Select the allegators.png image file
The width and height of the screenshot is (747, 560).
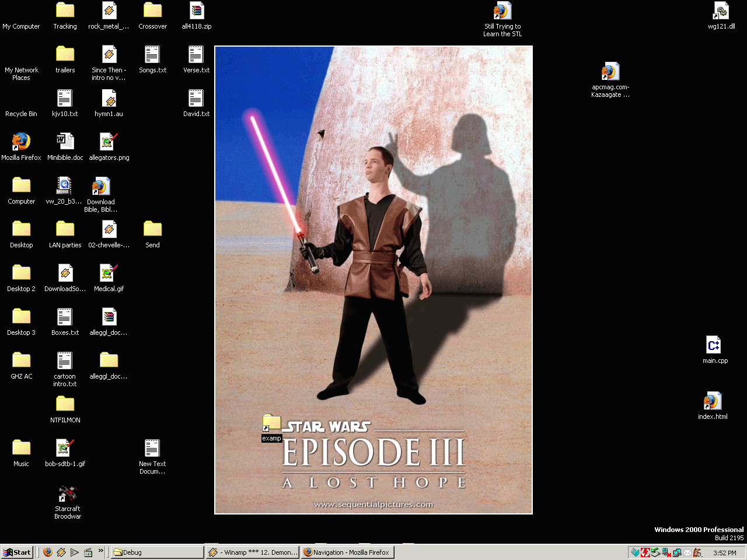click(109, 142)
